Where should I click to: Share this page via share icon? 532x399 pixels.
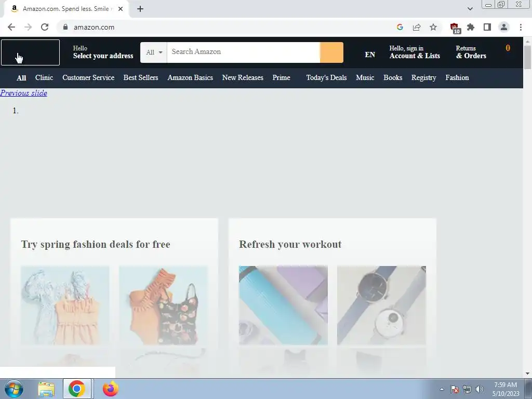pyautogui.click(x=417, y=27)
